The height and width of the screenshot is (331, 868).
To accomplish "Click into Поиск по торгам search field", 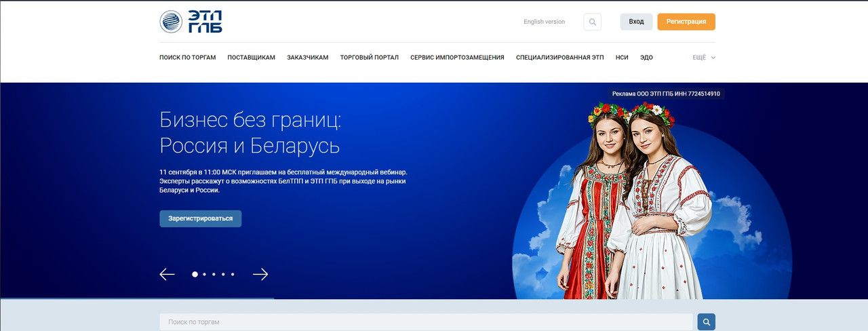I will tap(426, 322).
